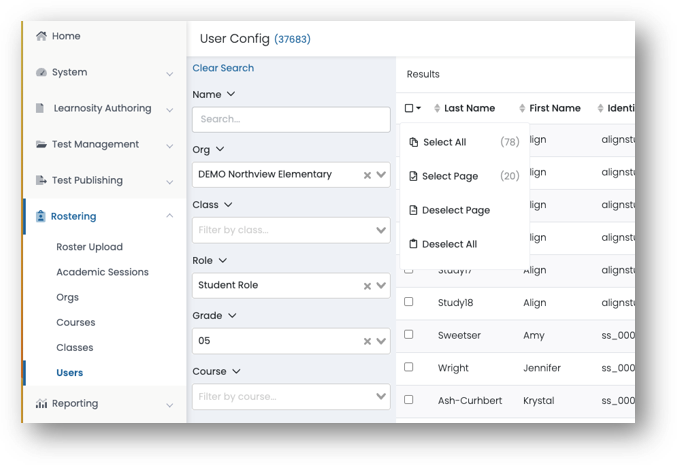Screen dimensions: 677x465
Task: Click the Name search input field
Action: [x=291, y=119]
